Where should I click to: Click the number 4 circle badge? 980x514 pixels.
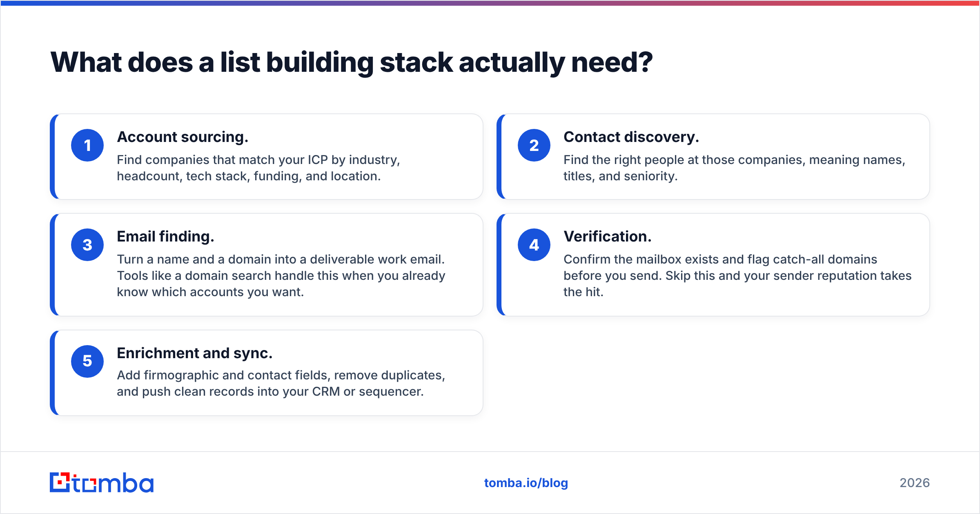pos(534,245)
